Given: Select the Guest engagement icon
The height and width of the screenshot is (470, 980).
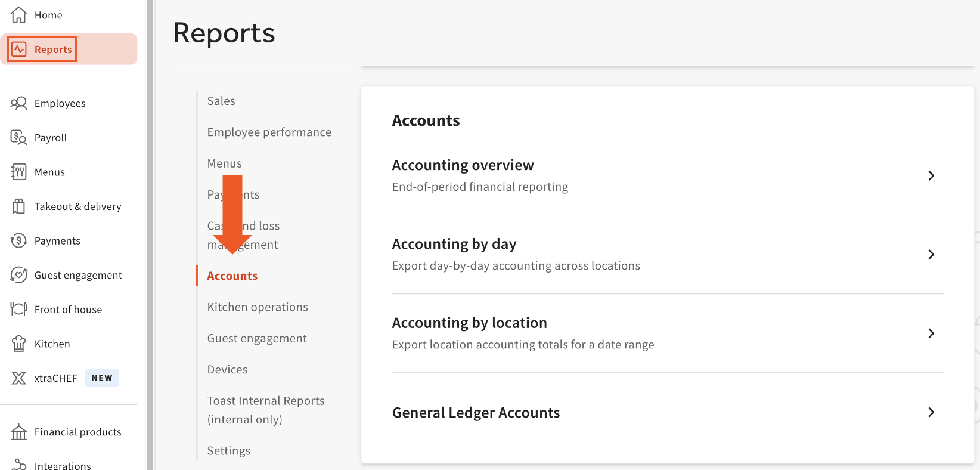Looking at the screenshot, I should tap(18, 274).
